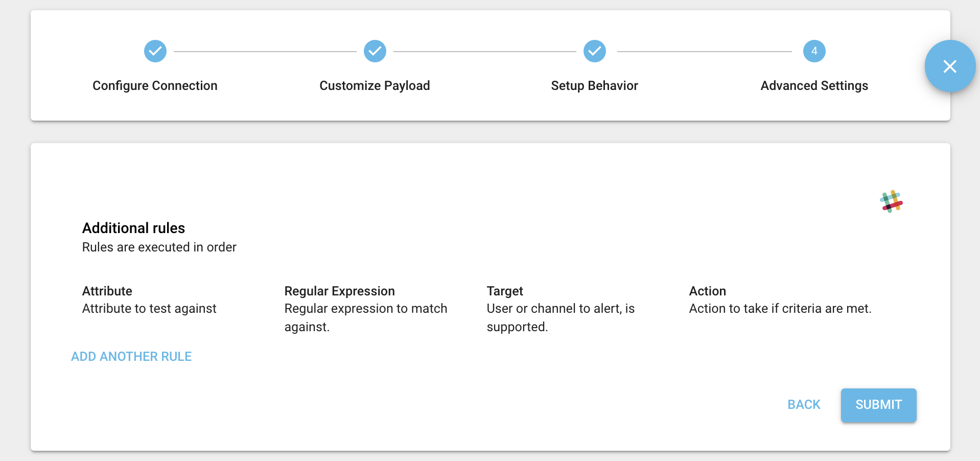The height and width of the screenshot is (461, 980).
Task: Click the Configure Connection checkmark step icon
Action: (155, 51)
